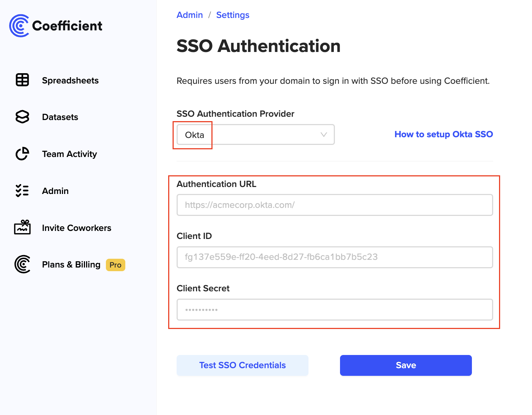Screen dimensions: 532x415
Task: Open the How to setup Okta SSO link
Action: tap(443, 134)
